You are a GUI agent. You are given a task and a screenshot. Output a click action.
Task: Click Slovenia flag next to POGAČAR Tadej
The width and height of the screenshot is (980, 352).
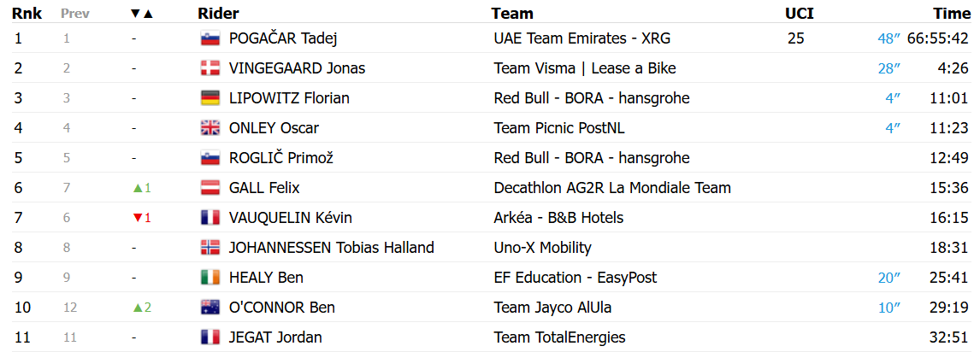[210, 38]
